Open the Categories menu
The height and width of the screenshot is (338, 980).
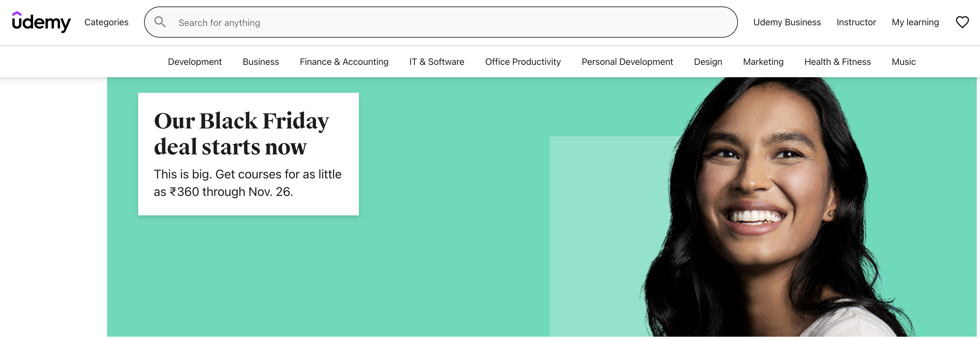coord(106,22)
